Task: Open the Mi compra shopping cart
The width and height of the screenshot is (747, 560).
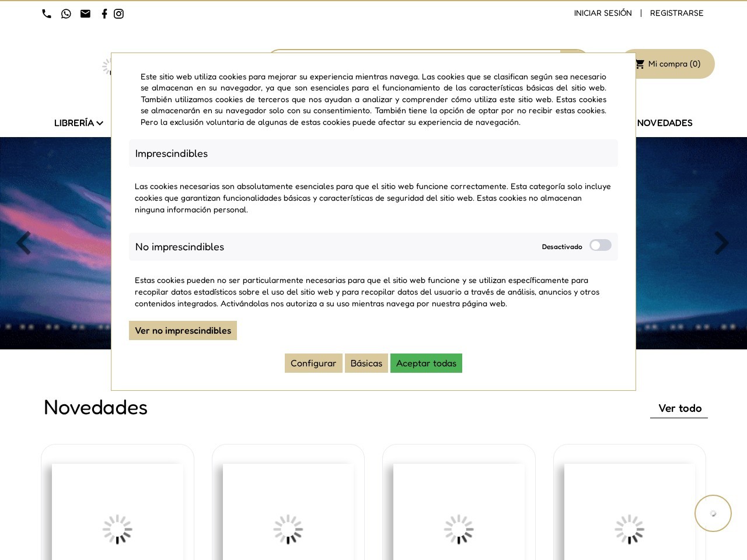Action: tap(668, 64)
